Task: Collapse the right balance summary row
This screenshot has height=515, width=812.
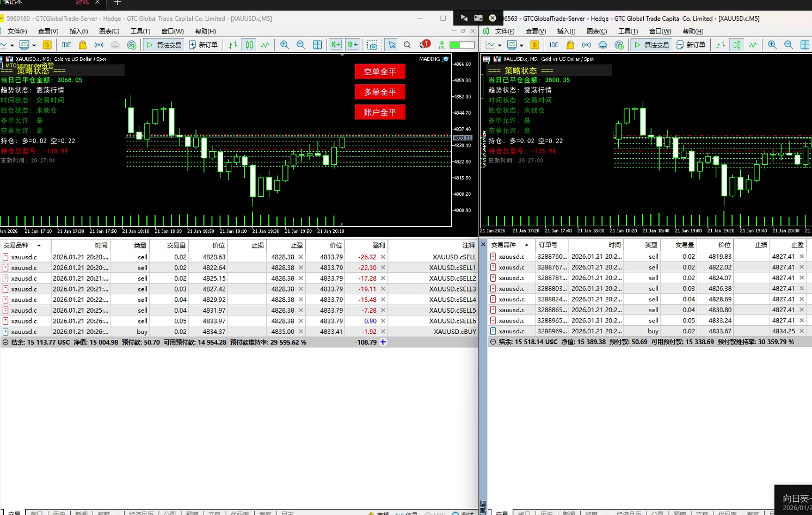Action: pos(493,342)
